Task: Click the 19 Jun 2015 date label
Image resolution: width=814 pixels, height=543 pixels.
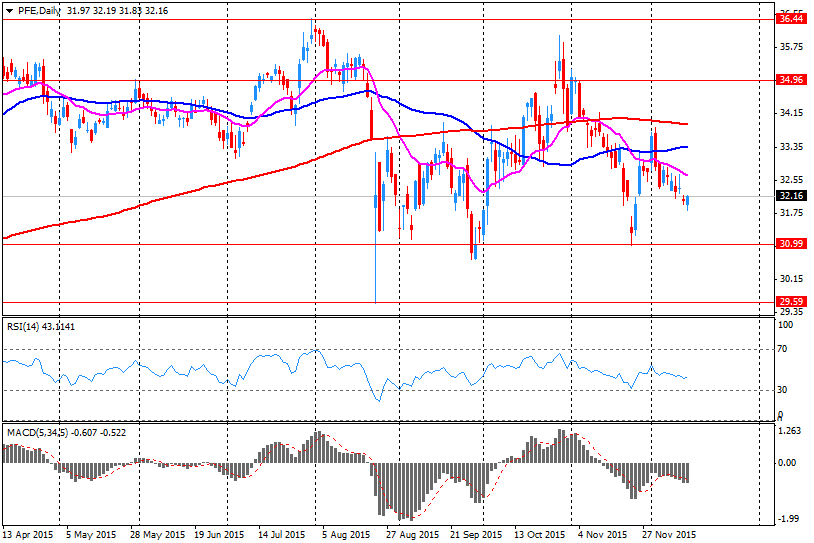Action: [219, 534]
